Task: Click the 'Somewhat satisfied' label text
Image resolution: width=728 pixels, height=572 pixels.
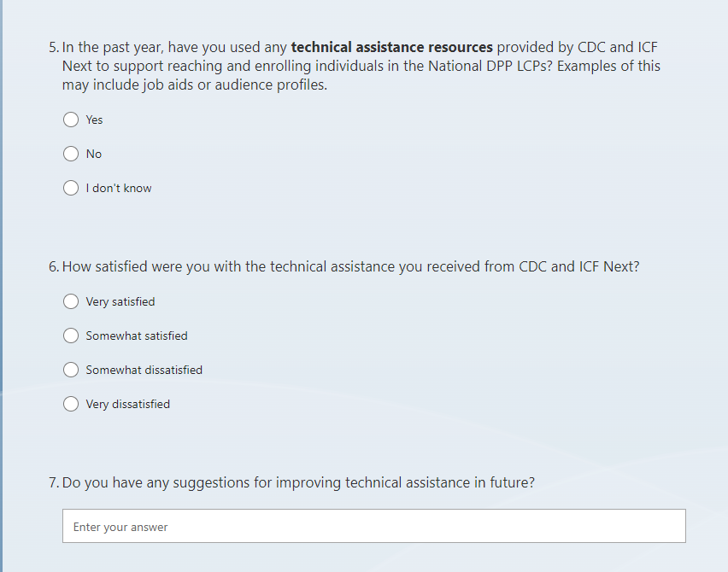Action: [137, 336]
